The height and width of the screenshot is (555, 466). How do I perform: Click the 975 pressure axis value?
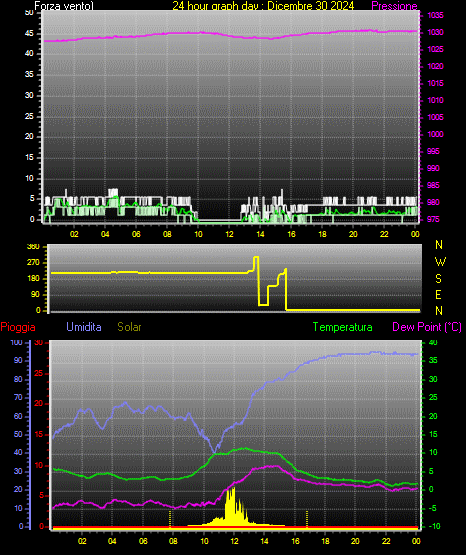[x=433, y=219]
